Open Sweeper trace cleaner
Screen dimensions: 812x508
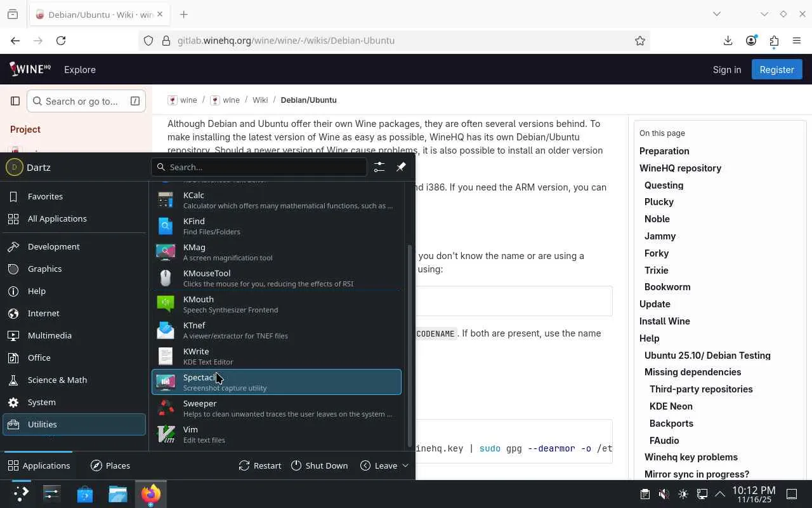[277, 408]
